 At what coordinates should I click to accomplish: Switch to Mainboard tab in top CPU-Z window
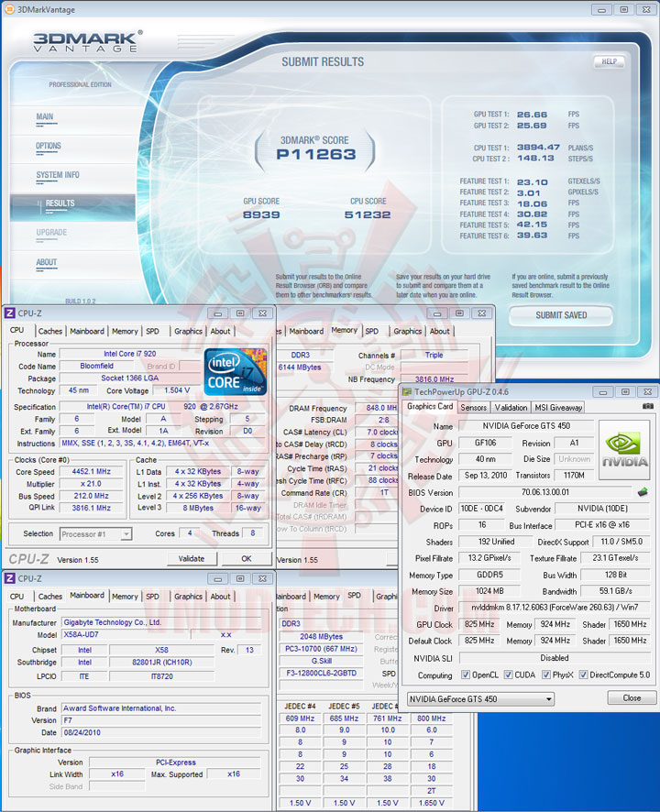point(87,332)
